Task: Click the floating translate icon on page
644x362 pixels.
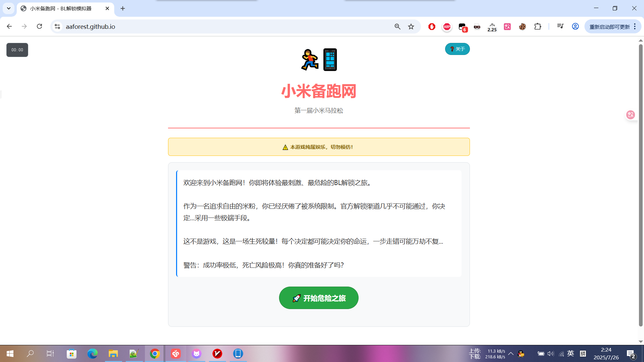Action: click(631, 115)
